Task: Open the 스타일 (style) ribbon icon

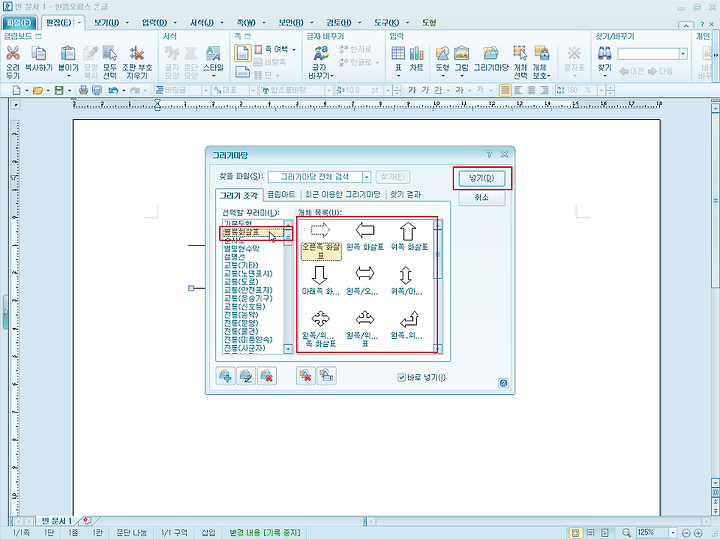Action: point(213,54)
